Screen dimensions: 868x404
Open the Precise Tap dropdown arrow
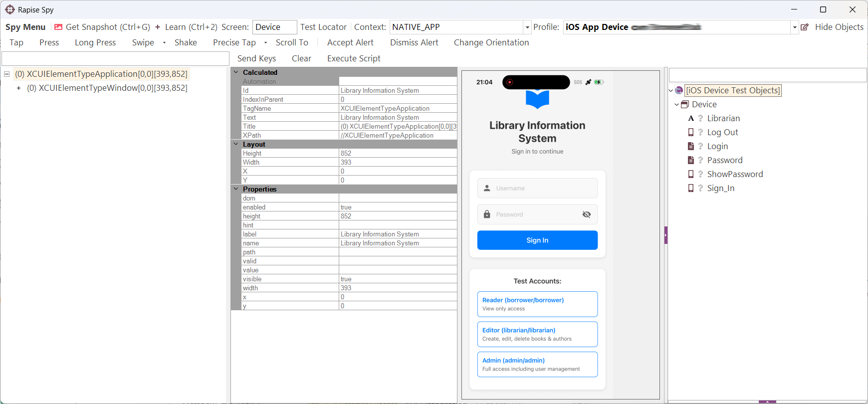pyautogui.click(x=265, y=43)
